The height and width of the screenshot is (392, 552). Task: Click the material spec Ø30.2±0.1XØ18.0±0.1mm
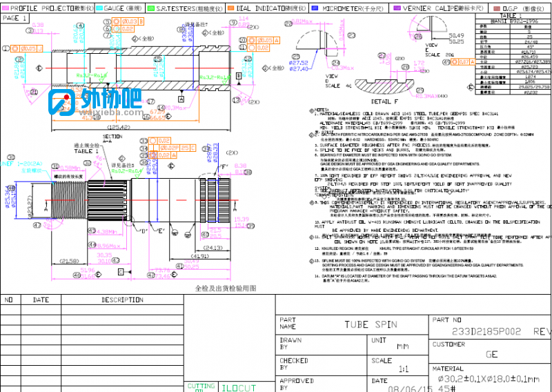(489, 379)
